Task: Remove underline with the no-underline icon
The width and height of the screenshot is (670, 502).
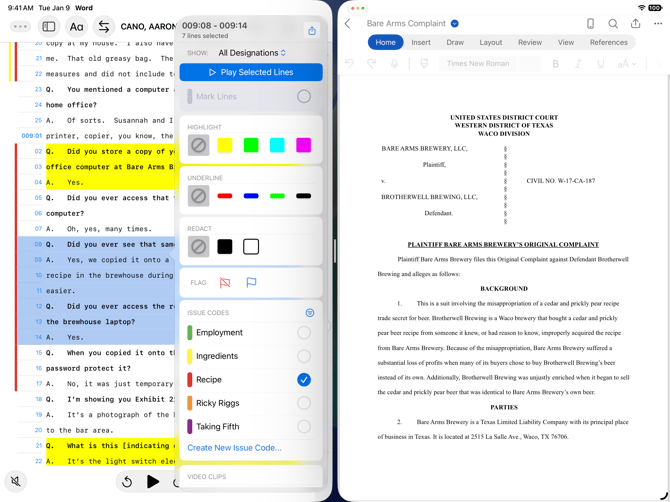Action: pyautogui.click(x=198, y=196)
